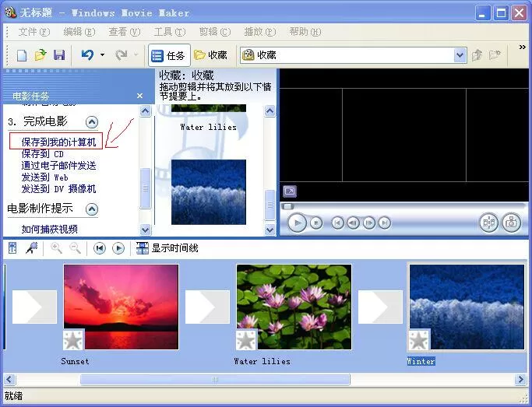Open the 工具 menu
532x407 pixels.
coord(169,32)
